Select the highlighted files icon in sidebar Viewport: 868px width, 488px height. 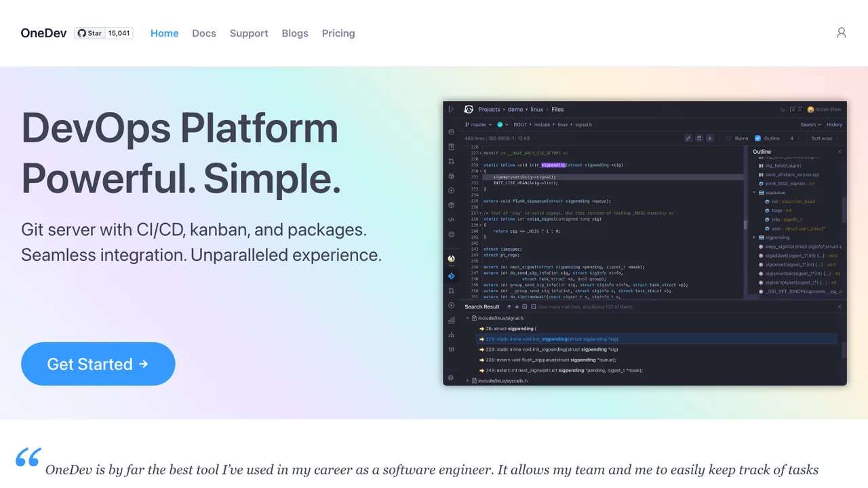[452, 276]
